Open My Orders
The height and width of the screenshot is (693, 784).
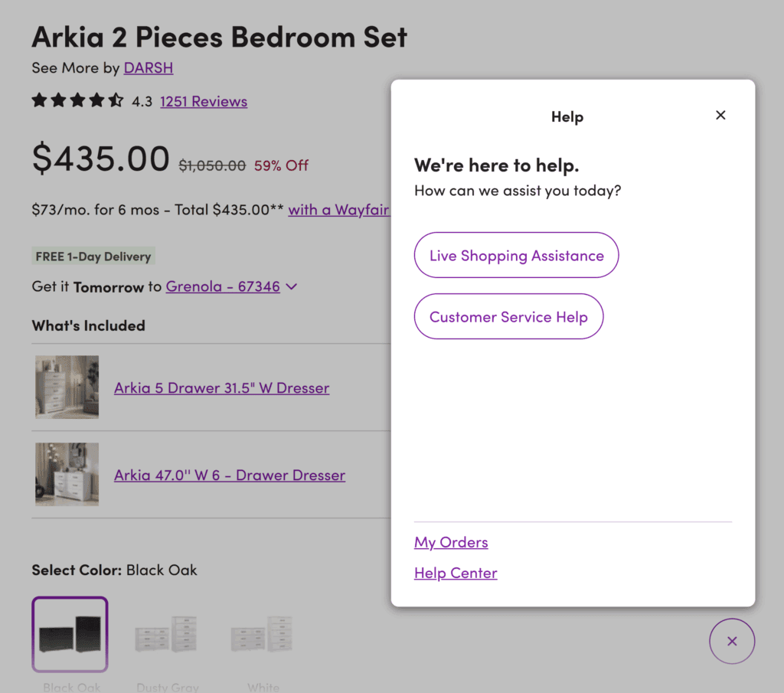[x=450, y=542]
